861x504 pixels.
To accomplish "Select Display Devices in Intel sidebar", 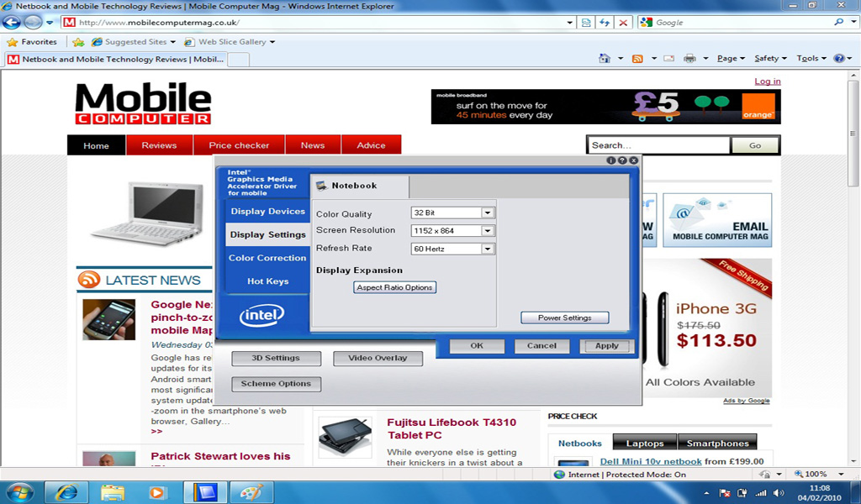I will [267, 211].
